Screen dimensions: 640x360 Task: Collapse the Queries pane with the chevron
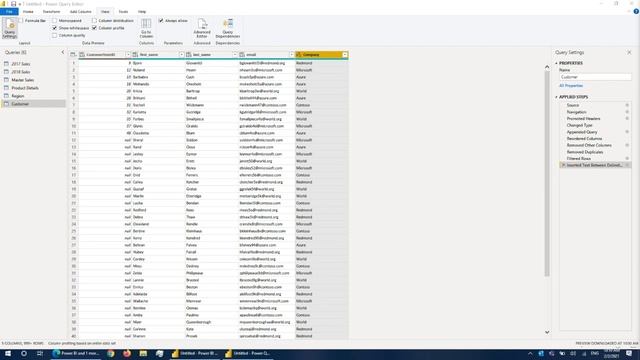(x=62, y=52)
